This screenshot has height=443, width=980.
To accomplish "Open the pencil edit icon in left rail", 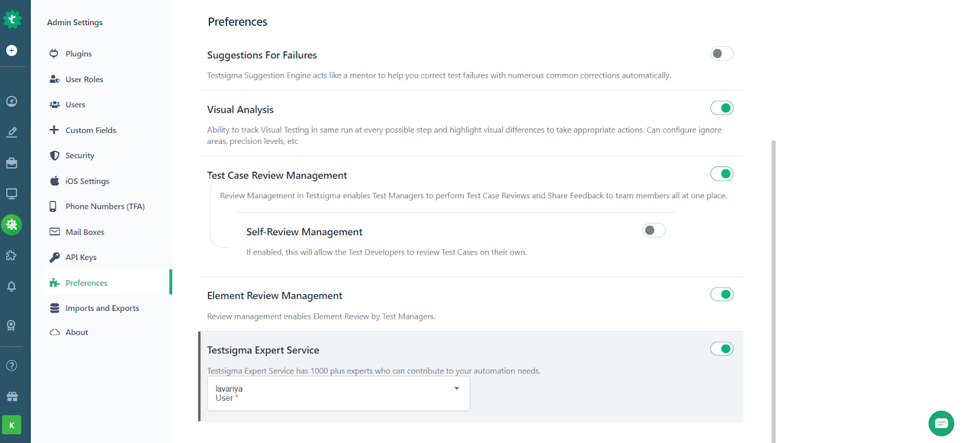I will coord(12,132).
